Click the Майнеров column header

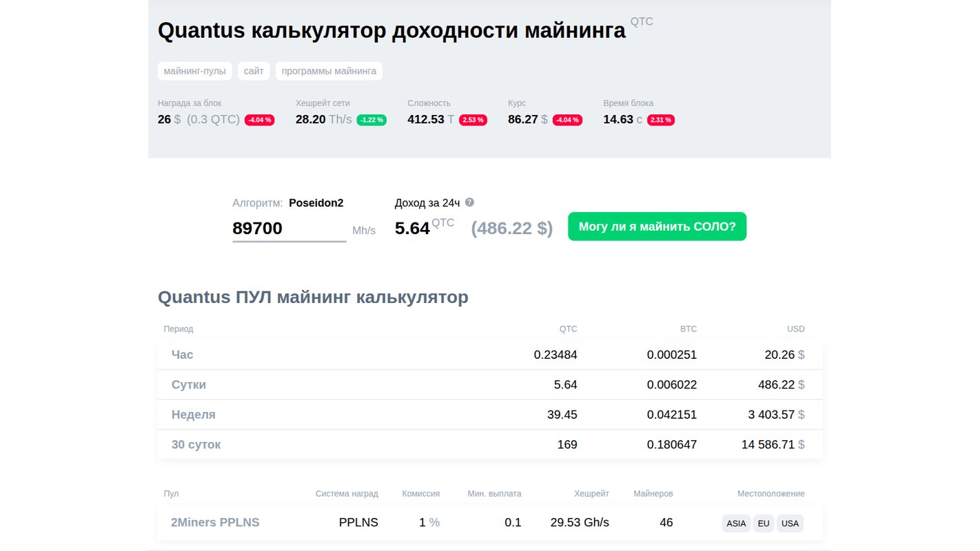(x=653, y=494)
